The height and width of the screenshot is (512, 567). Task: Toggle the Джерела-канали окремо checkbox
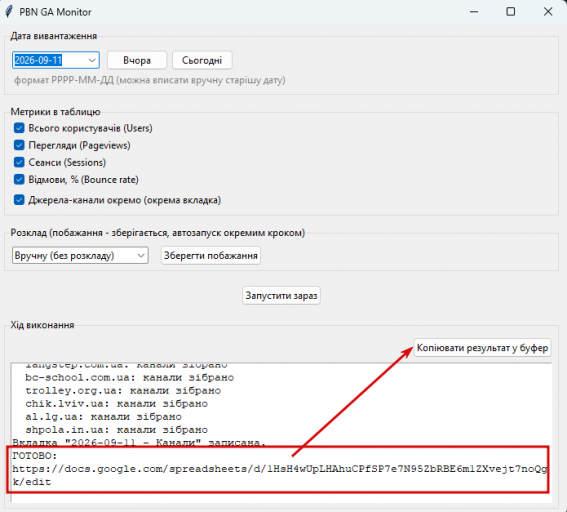19,200
